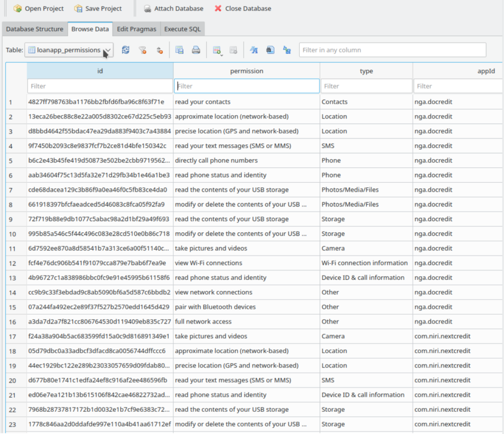This screenshot has width=504, height=434.
Task: Select the 'Wi-Fi connection information' cell
Action: coord(366,263)
